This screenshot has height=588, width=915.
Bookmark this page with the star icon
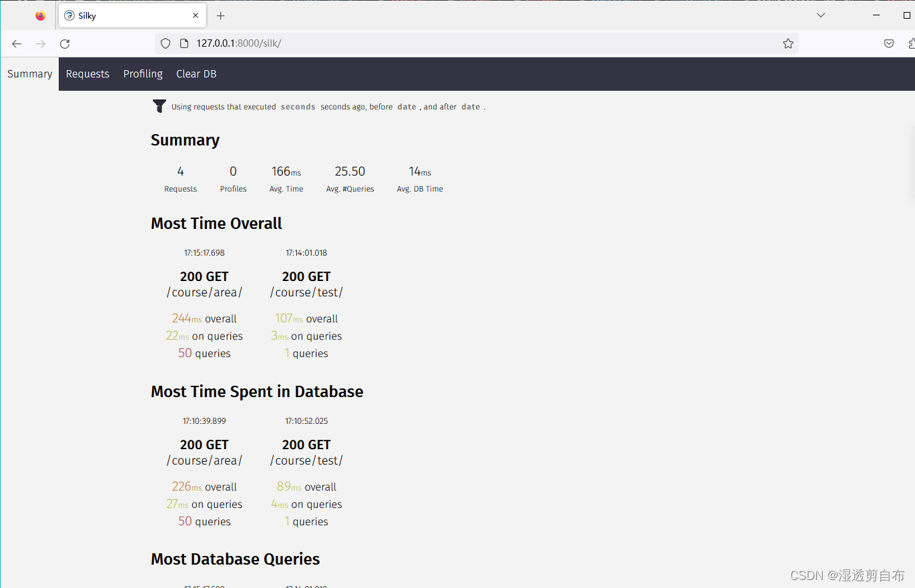pyautogui.click(x=788, y=43)
